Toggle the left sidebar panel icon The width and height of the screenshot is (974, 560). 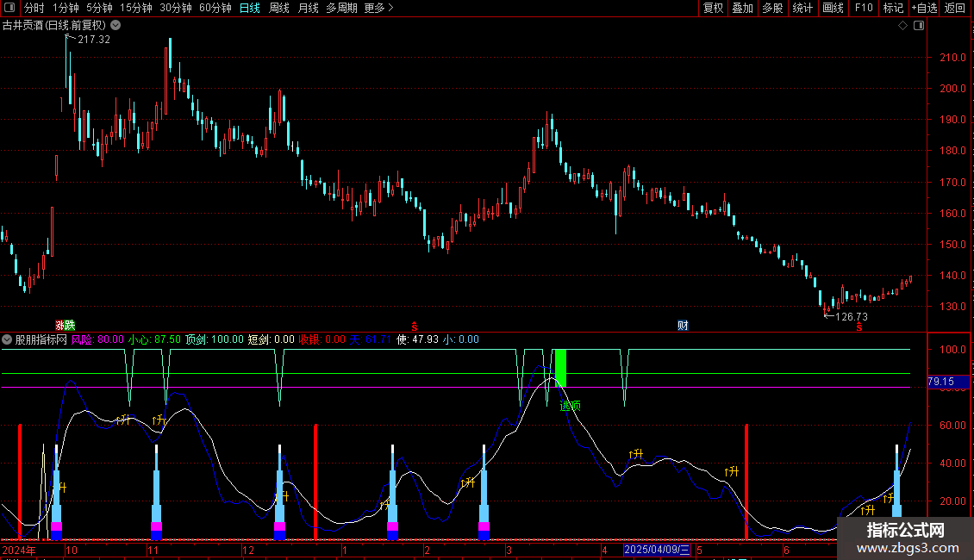click(9, 9)
